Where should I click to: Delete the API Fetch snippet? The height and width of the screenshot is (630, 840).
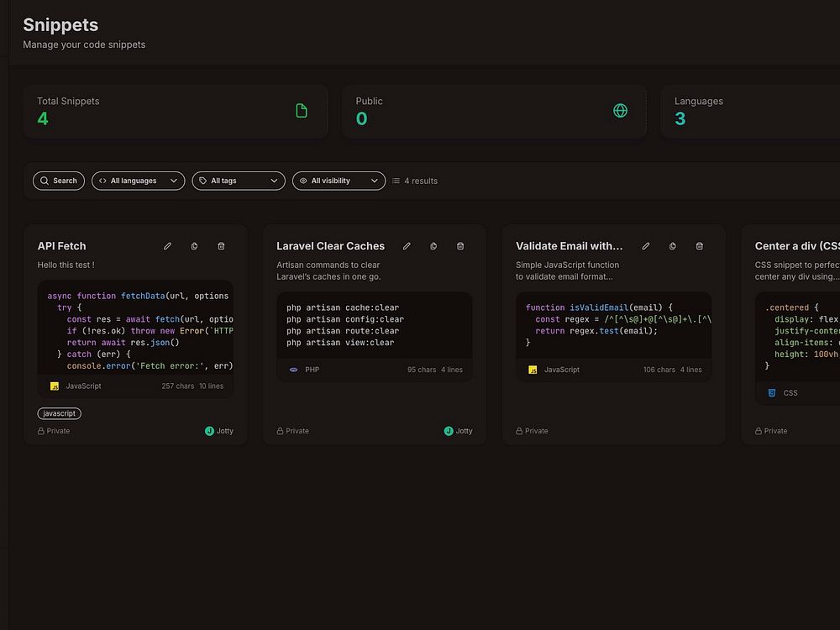[221, 246]
